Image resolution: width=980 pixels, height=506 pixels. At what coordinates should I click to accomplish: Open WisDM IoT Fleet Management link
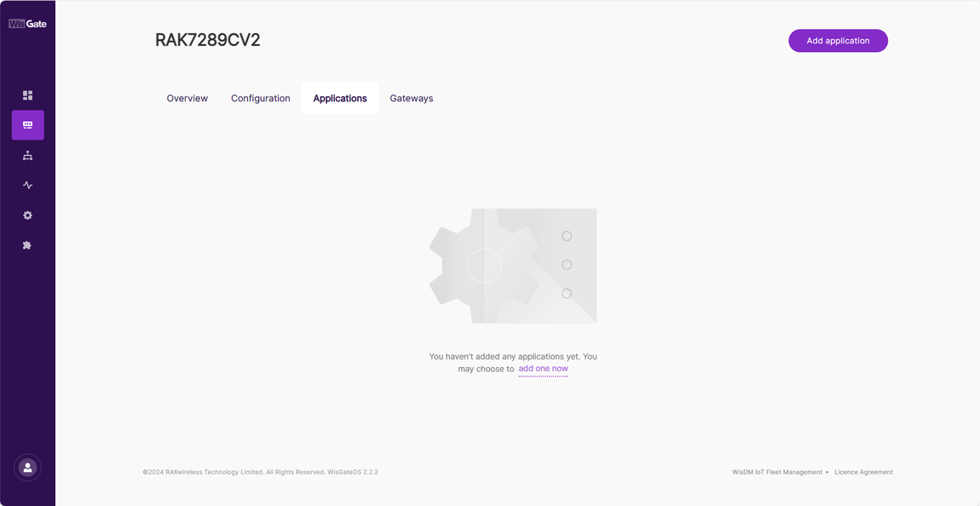[x=777, y=472]
